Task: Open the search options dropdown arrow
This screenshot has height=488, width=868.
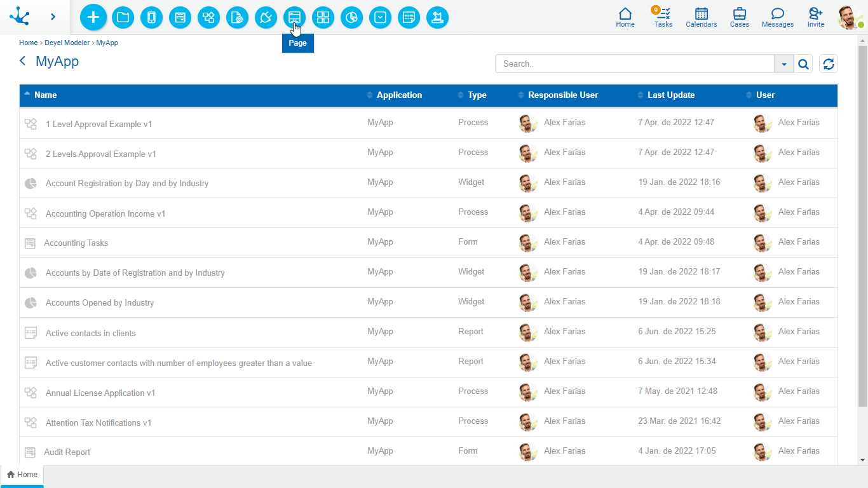Action: [x=784, y=64]
